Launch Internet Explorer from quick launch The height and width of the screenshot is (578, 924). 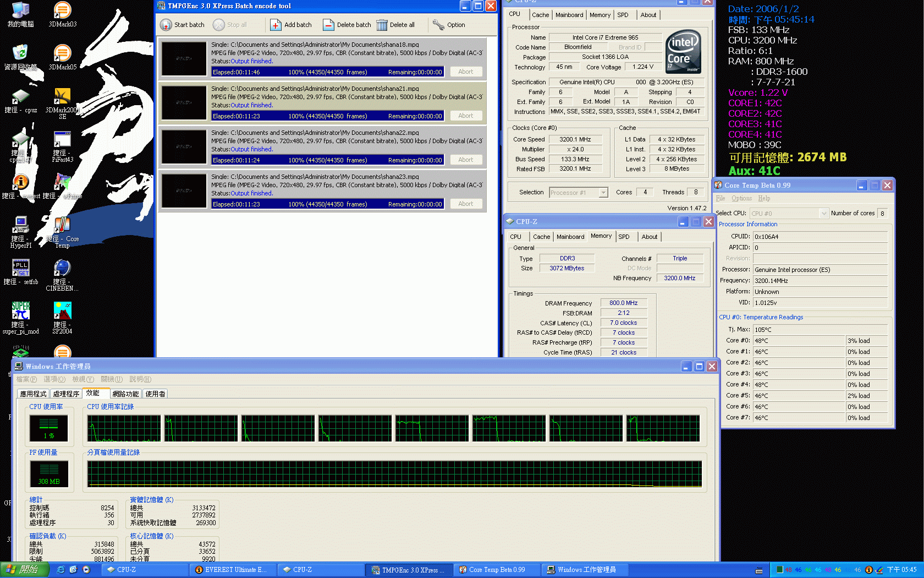point(61,570)
